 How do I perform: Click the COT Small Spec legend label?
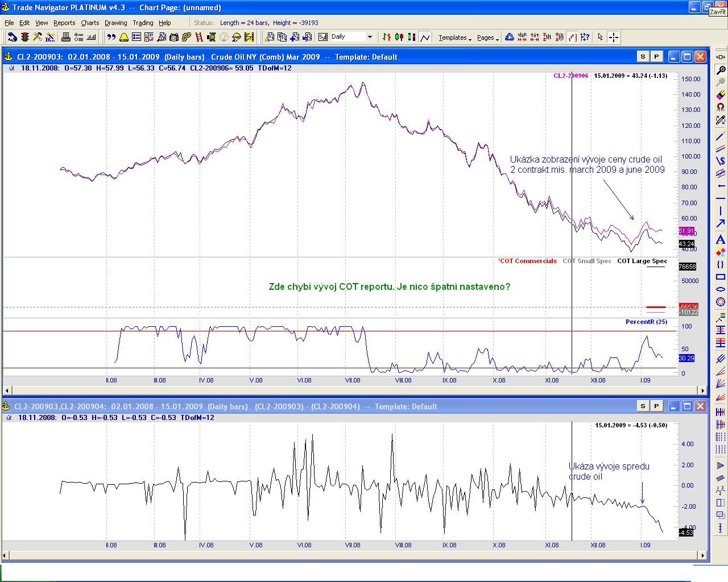click(587, 261)
